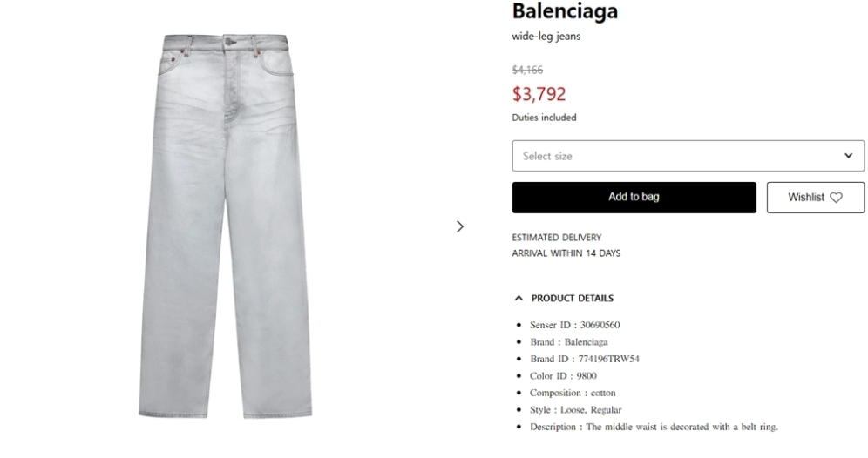Click the Description belt ring line

click(654, 427)
